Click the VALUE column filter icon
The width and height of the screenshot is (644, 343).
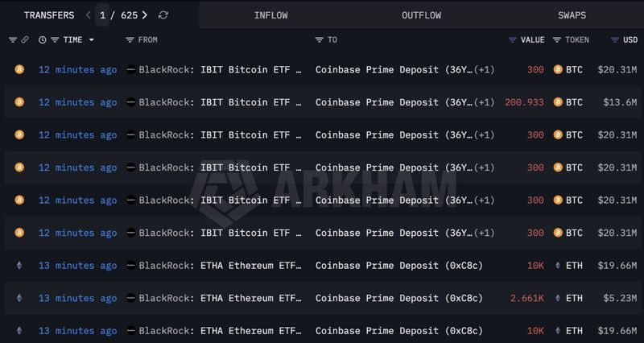513,40
